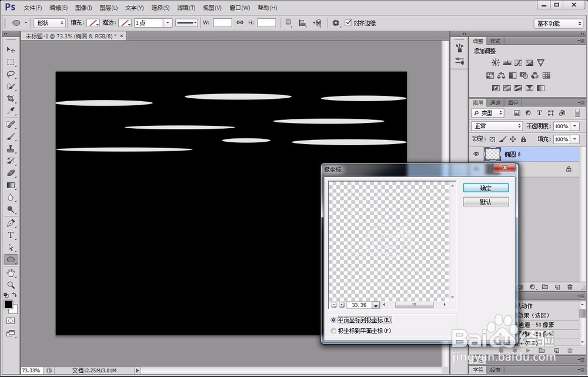The height and width of the screenshot is (377, 588).
Task: Select the Pen tool
Action: tap(11, 223)
